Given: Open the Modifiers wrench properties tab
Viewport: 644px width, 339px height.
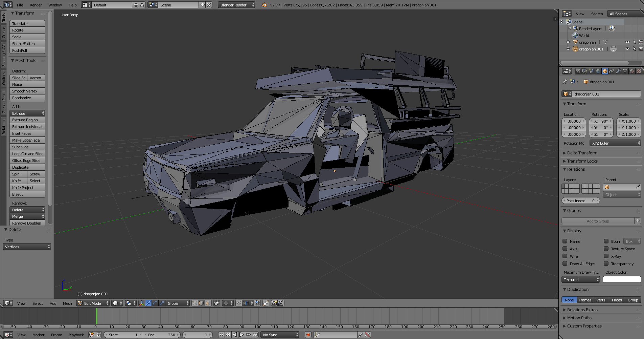Looking at the screenshot, I should point(618,71).
